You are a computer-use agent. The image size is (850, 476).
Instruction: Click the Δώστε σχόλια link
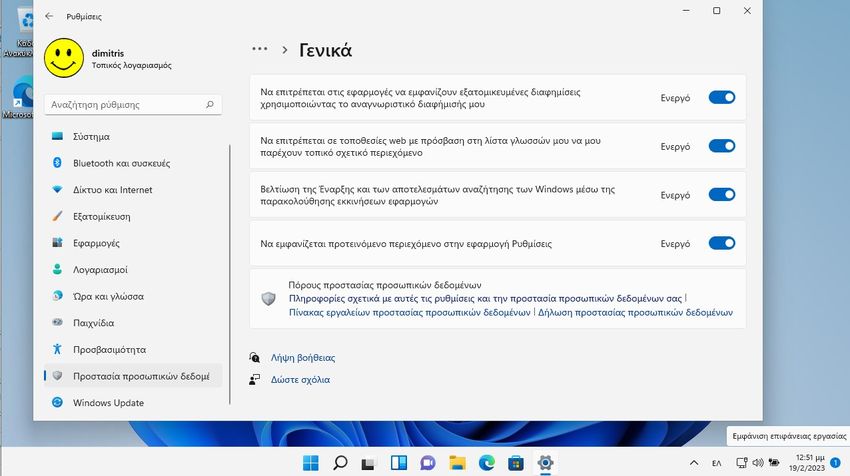300,379
